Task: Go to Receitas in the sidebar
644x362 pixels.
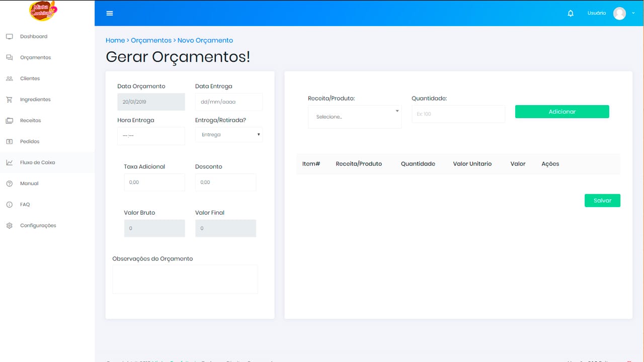Action: pos(30,121)
